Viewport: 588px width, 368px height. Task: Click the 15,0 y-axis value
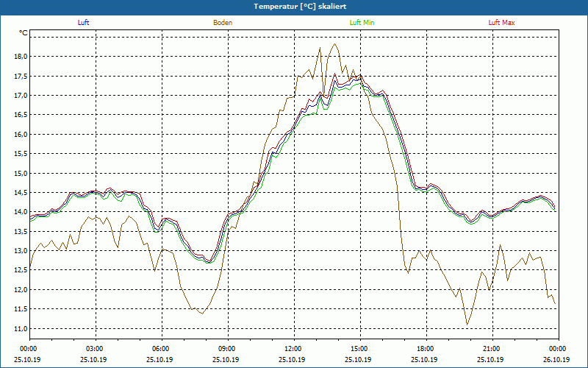(x=21, y=173)
